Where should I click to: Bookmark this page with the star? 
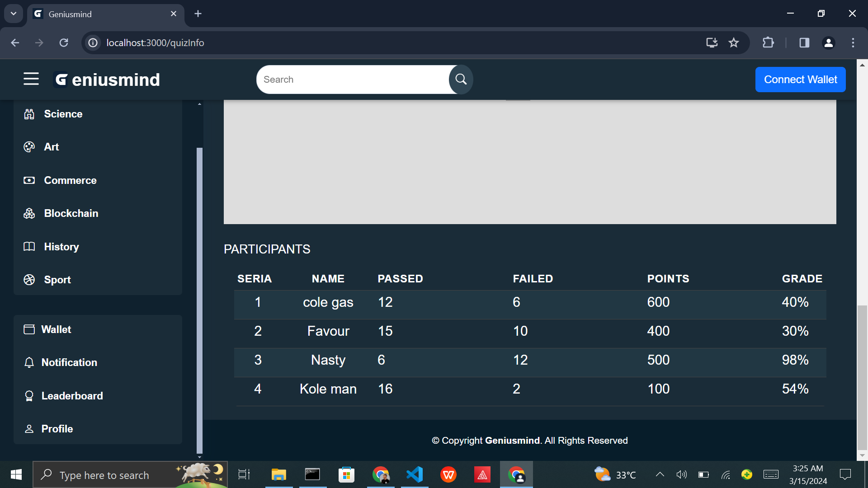coord(733,42)
